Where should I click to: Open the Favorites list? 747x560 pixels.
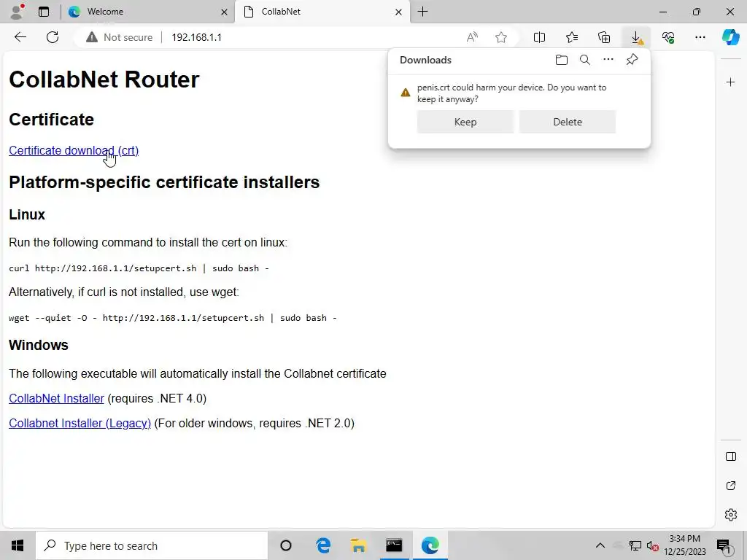(x=572, y=37)
